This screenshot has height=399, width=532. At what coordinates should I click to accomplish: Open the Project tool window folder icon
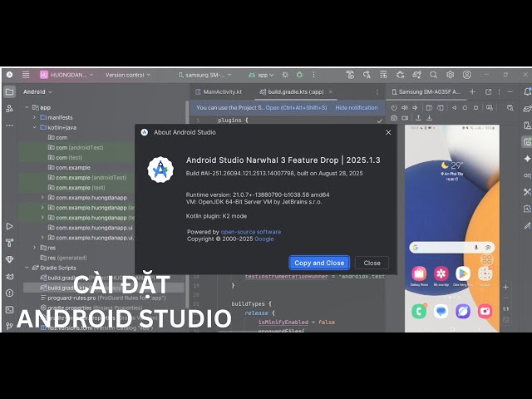point(9,91)
